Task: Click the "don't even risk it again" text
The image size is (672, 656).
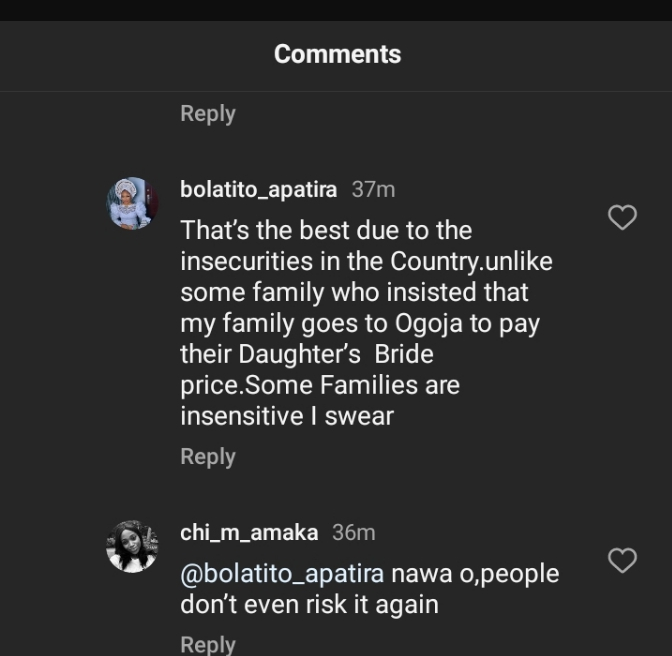Action: pyautogui.click(x=309, y=605)
